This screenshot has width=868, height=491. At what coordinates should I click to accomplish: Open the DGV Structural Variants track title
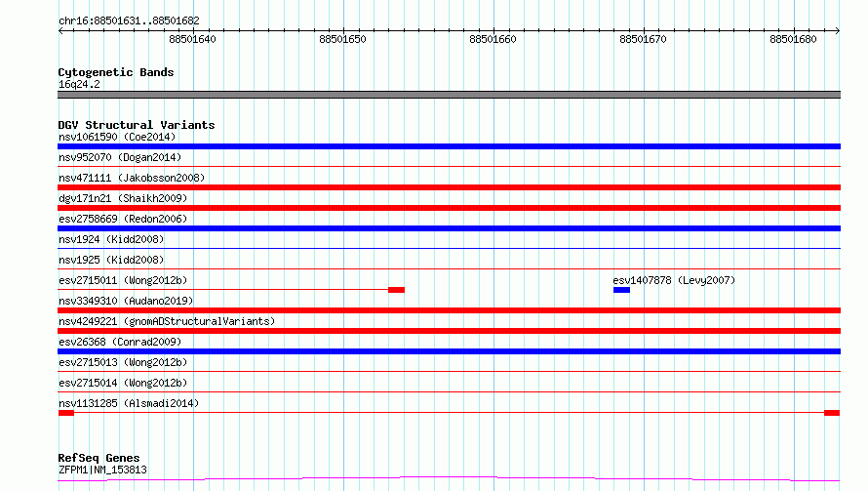pos(137,125)
